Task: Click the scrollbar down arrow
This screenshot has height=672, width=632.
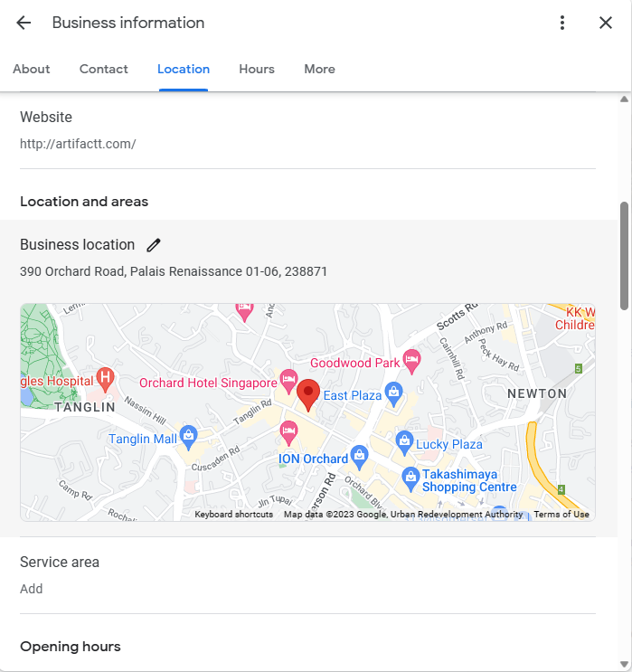Action: [624, 664]
